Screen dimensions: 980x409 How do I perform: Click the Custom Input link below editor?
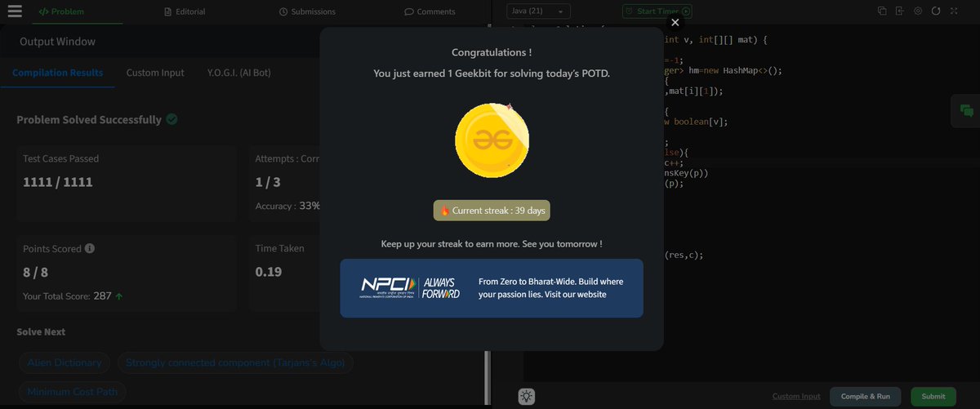[x=796, y=397]
